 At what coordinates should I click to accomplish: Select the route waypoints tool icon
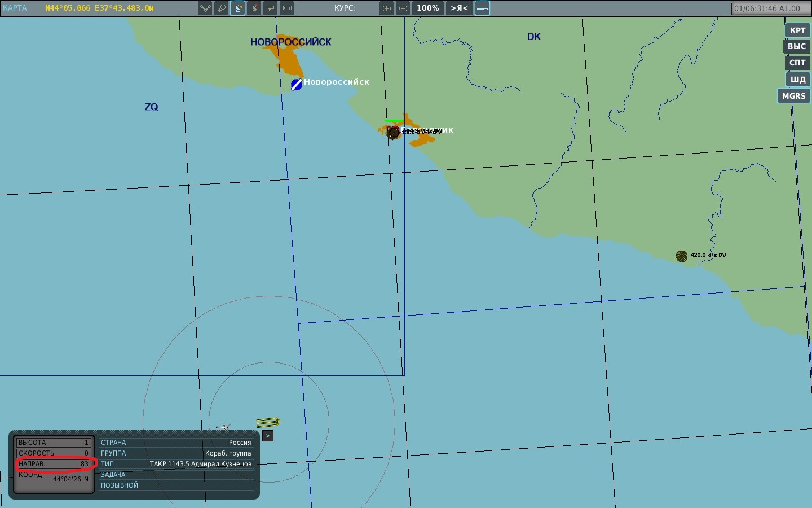click(205, 8)
